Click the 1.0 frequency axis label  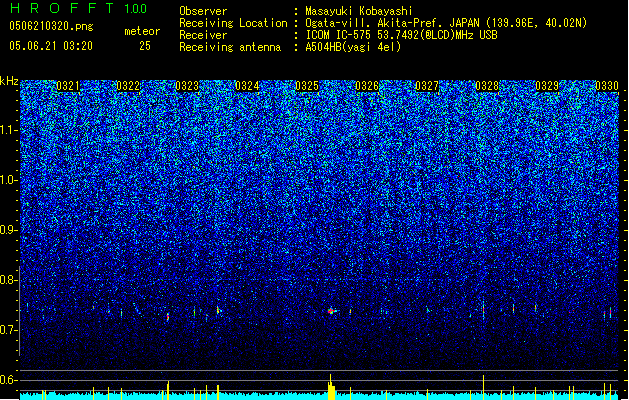pyautogui.click(x=9, y=180)
